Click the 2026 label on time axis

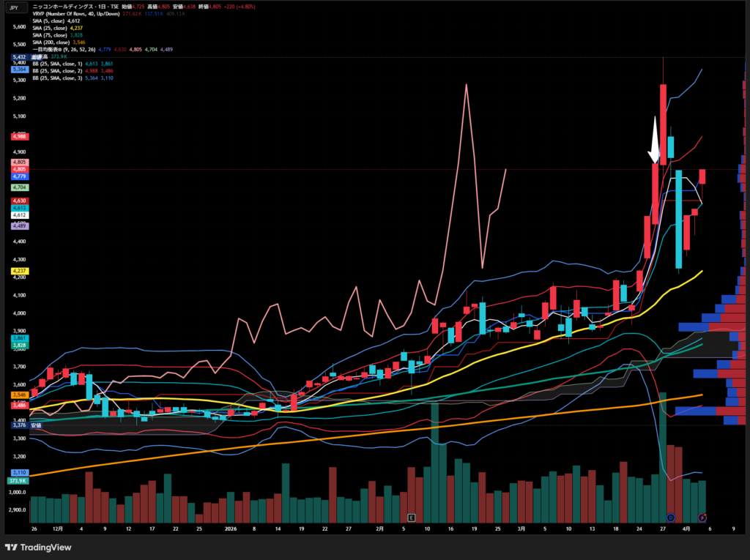pos(230,527)
